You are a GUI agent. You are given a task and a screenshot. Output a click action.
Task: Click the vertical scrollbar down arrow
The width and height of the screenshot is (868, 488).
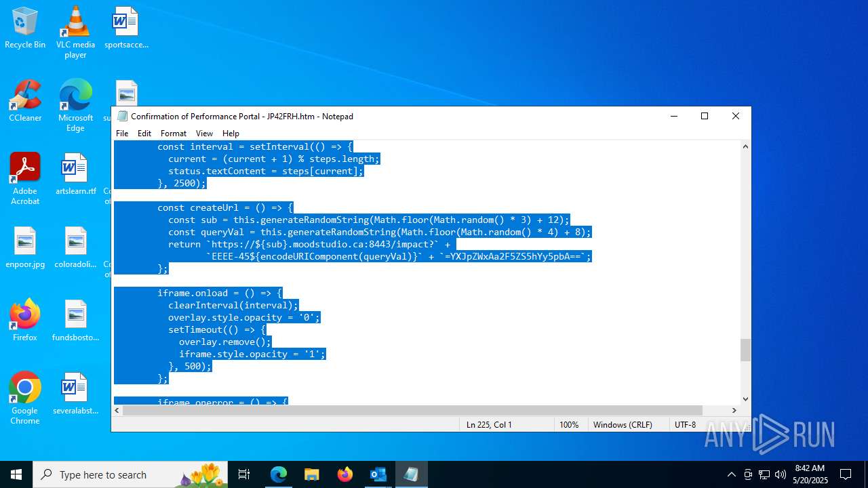point(745,399)
